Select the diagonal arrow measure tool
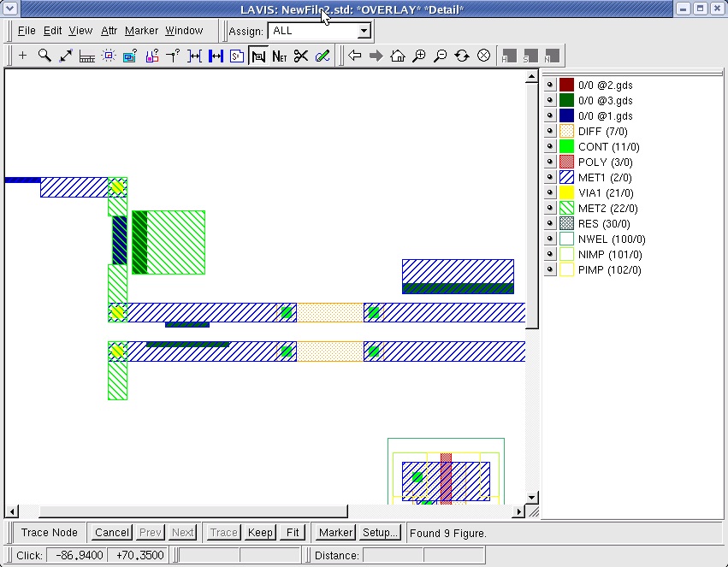 click(66, 56)
